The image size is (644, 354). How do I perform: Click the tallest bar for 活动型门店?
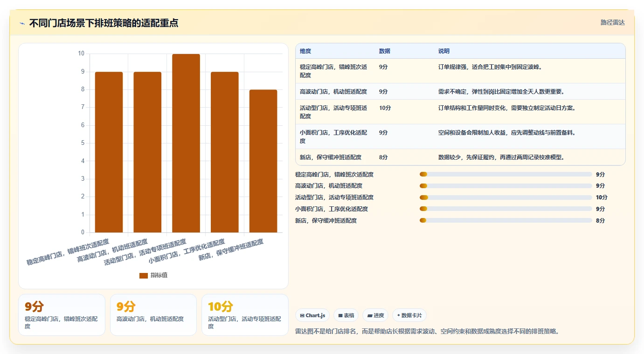point(186,143)
